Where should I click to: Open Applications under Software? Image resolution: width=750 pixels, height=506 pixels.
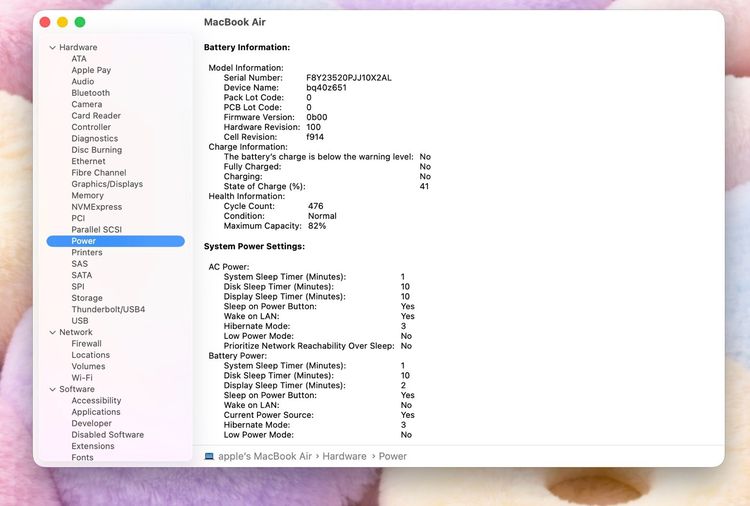coord(96,412)
